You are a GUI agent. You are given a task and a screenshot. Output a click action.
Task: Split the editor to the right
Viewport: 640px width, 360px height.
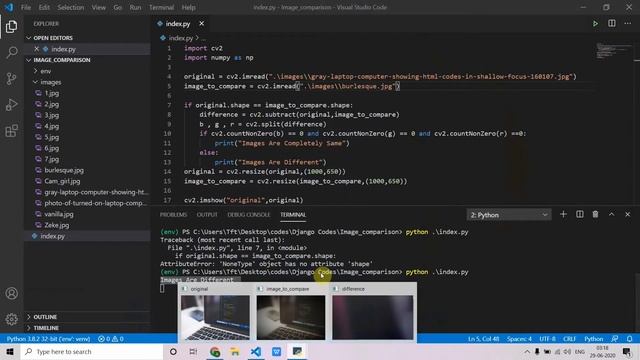point(611,24)
